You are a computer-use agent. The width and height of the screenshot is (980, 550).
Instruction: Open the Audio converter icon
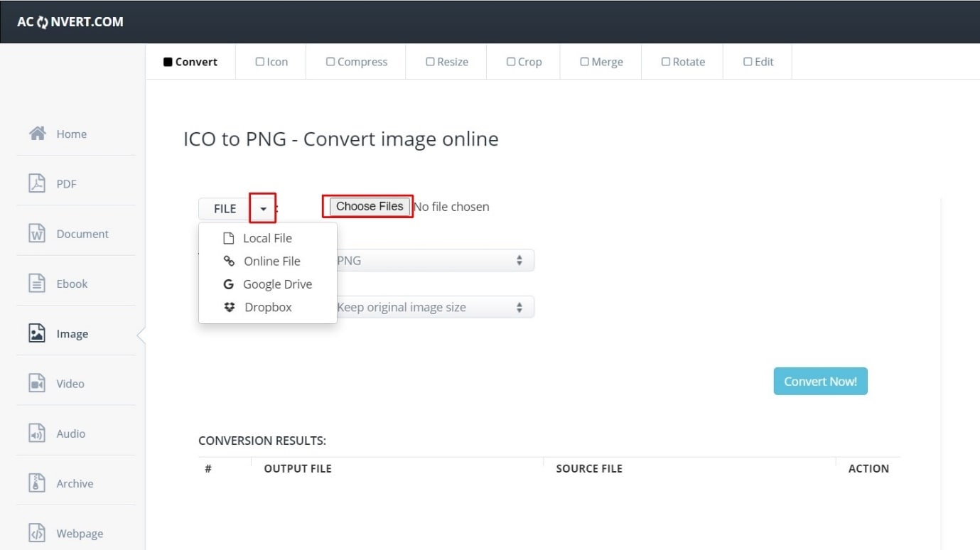37,433
